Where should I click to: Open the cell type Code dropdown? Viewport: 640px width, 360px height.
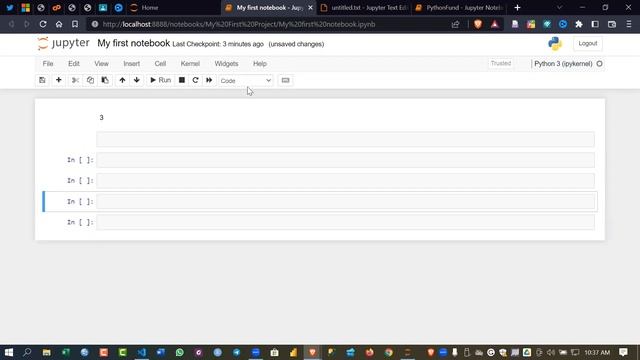pos(246,81)
